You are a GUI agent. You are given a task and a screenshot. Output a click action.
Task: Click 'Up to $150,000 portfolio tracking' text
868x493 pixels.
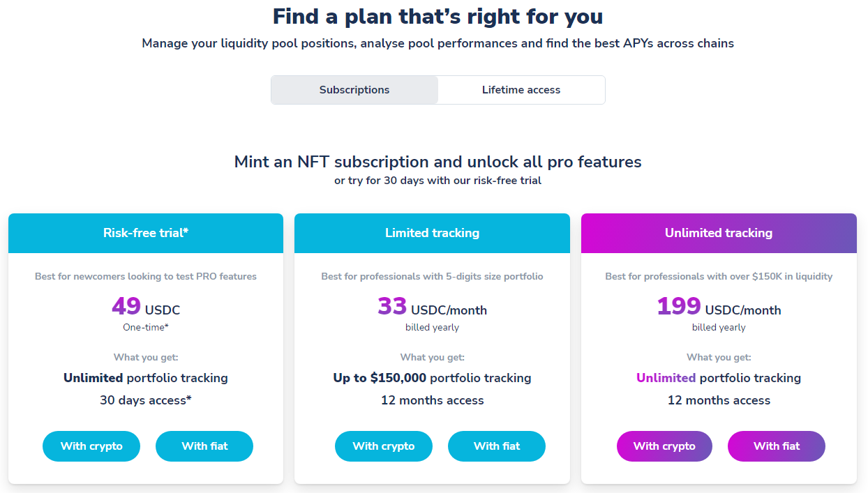[433, 378]
